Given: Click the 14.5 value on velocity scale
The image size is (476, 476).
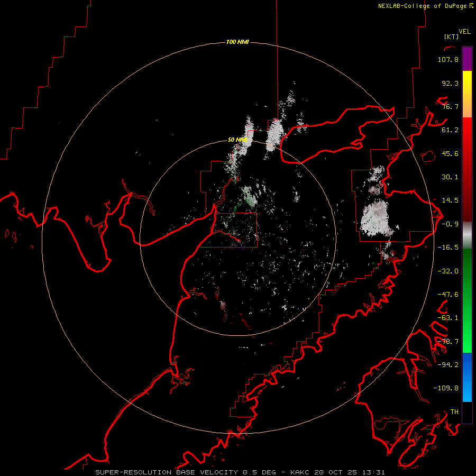Looking at the screenshot, I should [x=450, y=200].
